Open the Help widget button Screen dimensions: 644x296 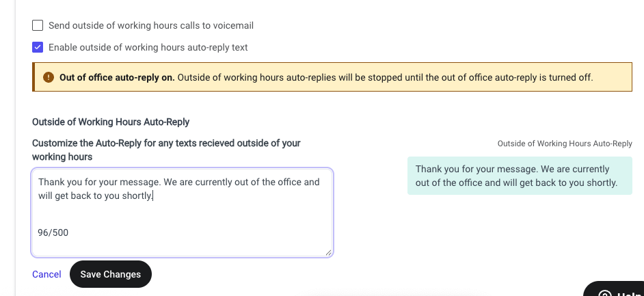614,289
